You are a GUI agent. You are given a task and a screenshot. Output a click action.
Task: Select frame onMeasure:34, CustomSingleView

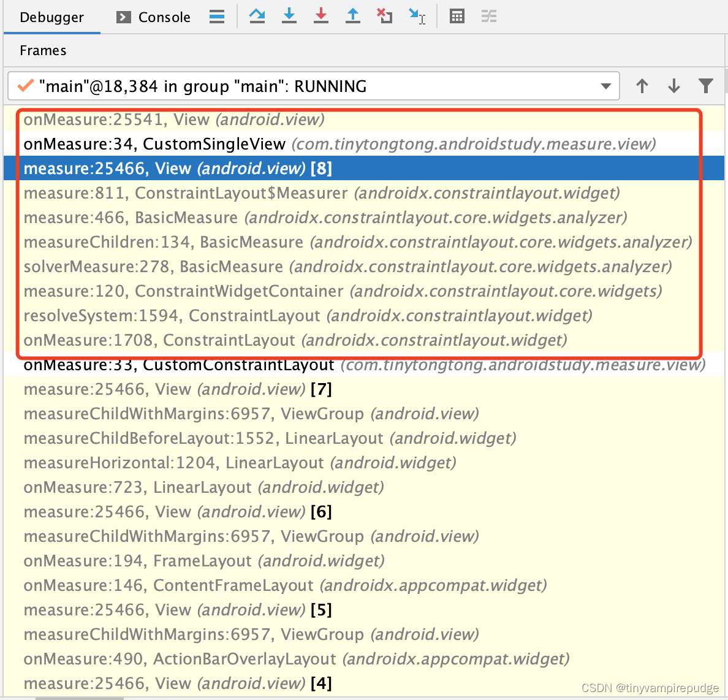pos(364,144)
